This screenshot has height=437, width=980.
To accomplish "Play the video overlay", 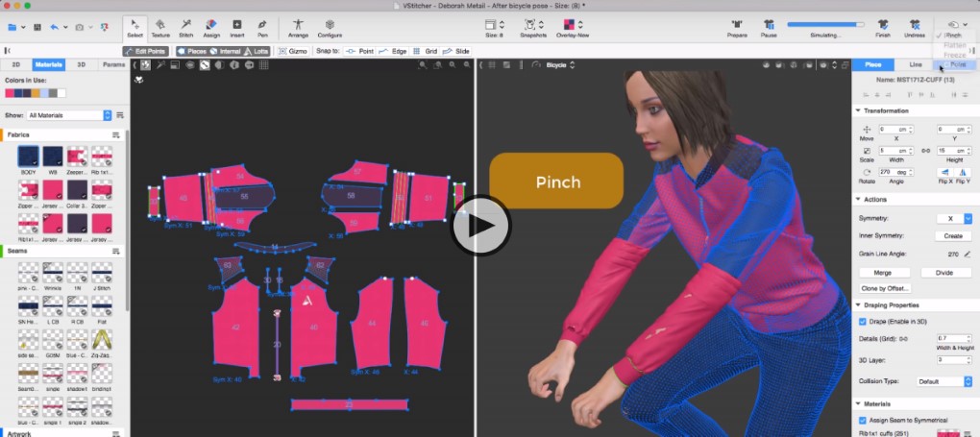I will pos(481,225).
